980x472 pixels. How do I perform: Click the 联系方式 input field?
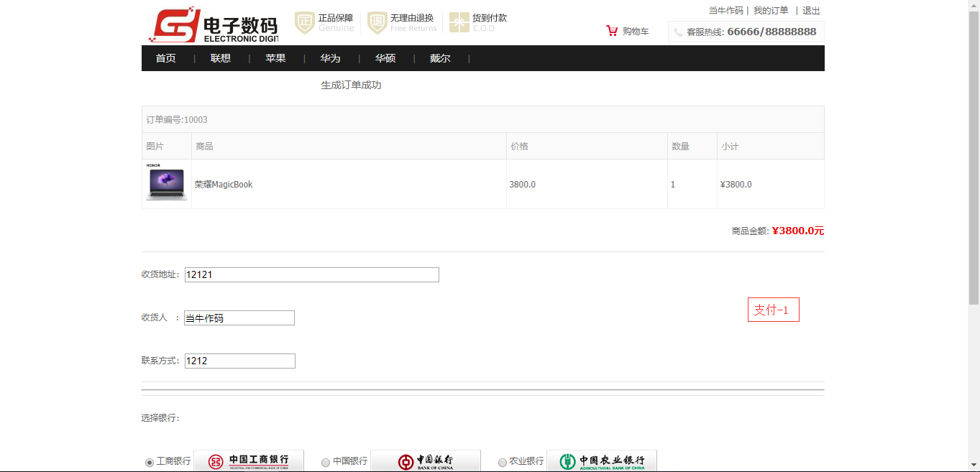(239, 361)
